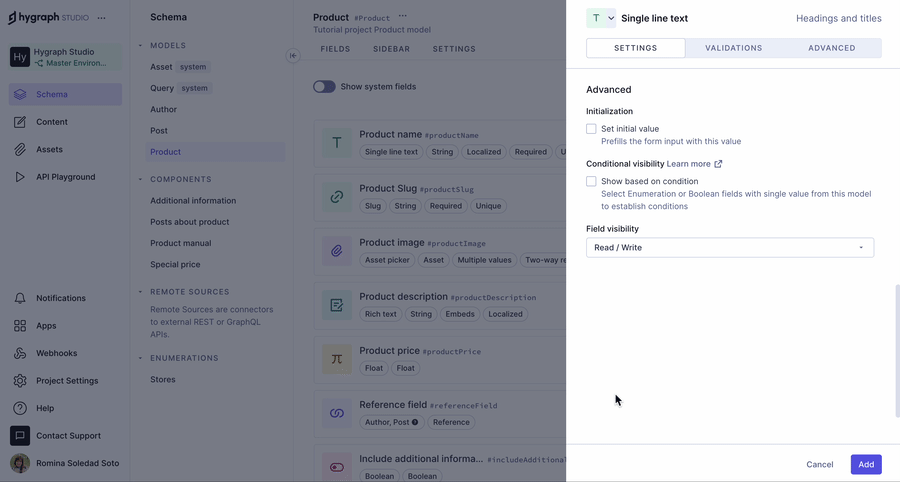Check Show based on condition option
Viewport: 900px width, 482px height.
click(x=591, y=182)
